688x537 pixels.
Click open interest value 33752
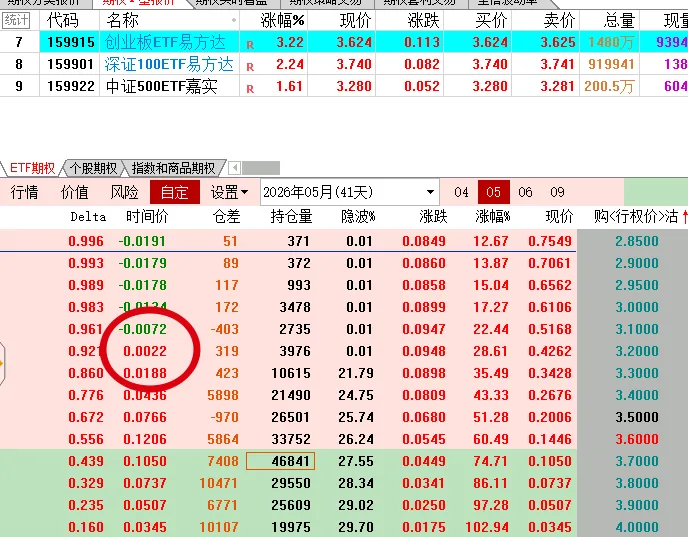click(290, 439)
